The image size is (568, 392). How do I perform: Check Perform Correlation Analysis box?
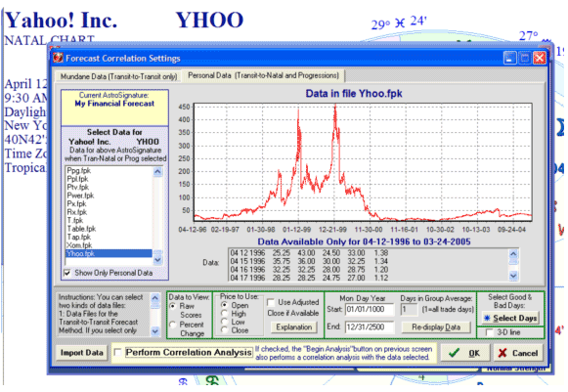click(117, 352)
